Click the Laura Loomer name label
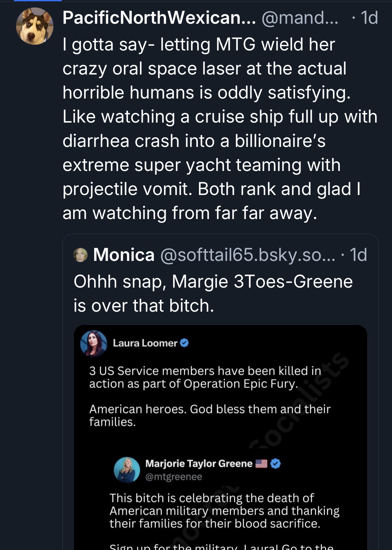Image resolution: width=392 pixels, height=550 pixels. click(145, 343)
